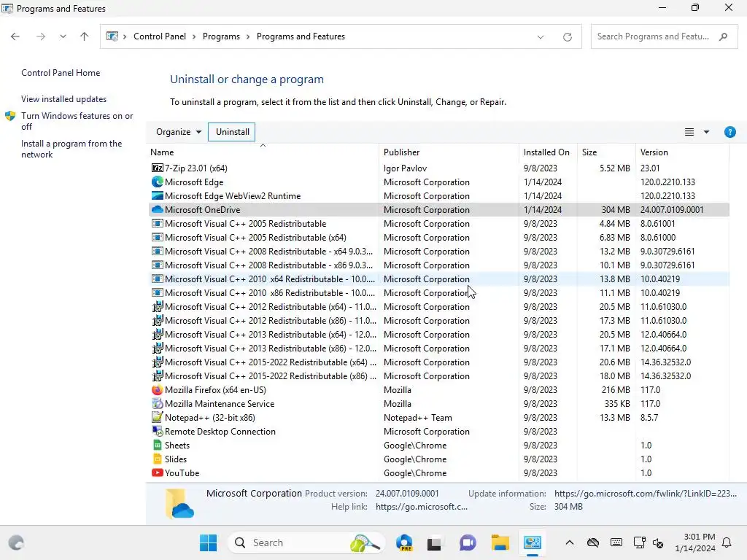This screenshot has width=747, height=560.
Task: Select Microsoft Visual C++ 2008 Redistributable x86 row
Action: pyautogui.click(x=438, y=265)
